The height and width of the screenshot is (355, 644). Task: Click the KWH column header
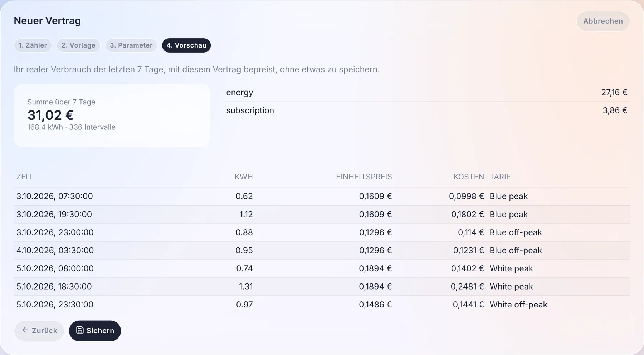244,177
